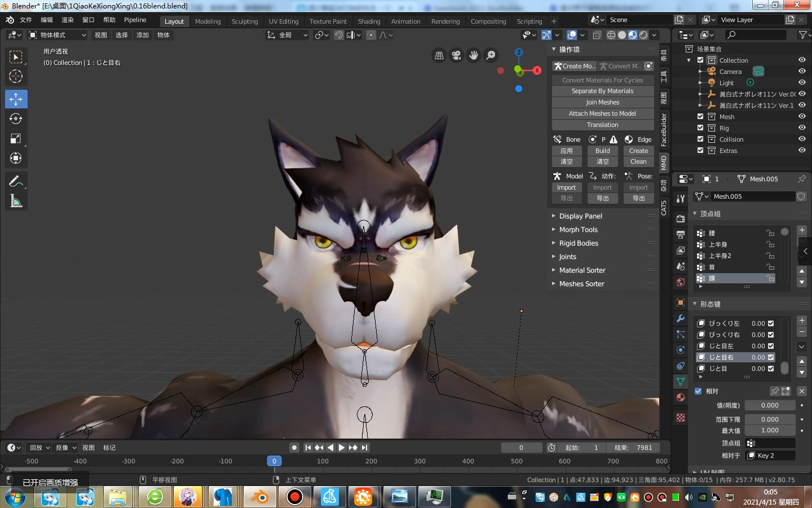Screen dimensions: 812x508
Task: Expand the Morph Tools section
Action: 578,230
